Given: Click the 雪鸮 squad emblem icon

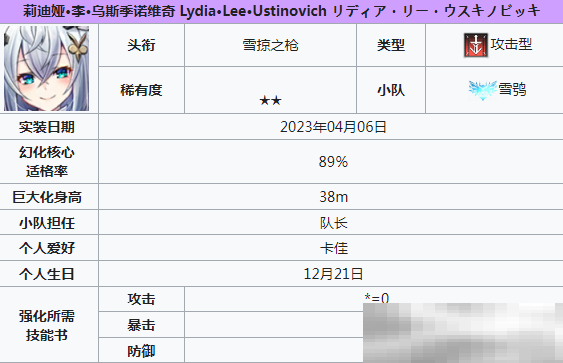Looking at the screenshot, I should coord(483,90).
